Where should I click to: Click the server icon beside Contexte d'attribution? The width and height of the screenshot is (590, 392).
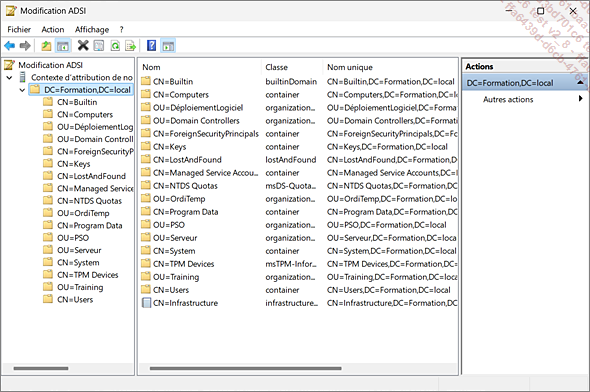(x=23, y=77)
